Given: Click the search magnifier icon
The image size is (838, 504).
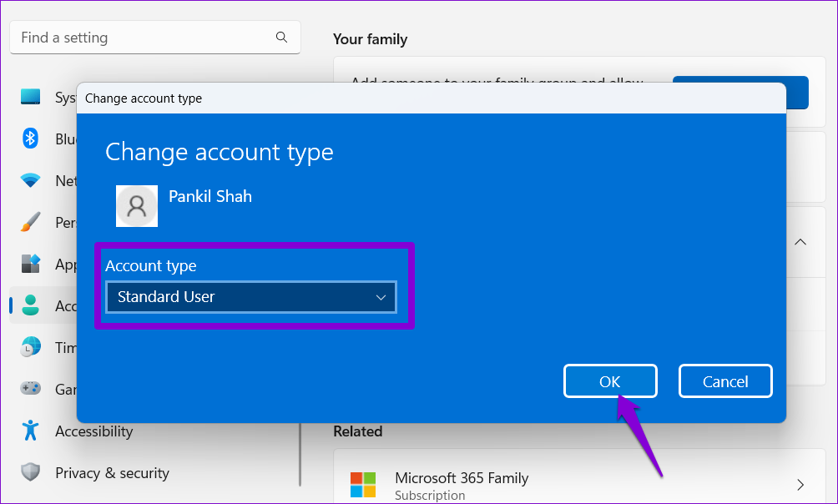Looking at the screenshot, I should click(281, 38).
